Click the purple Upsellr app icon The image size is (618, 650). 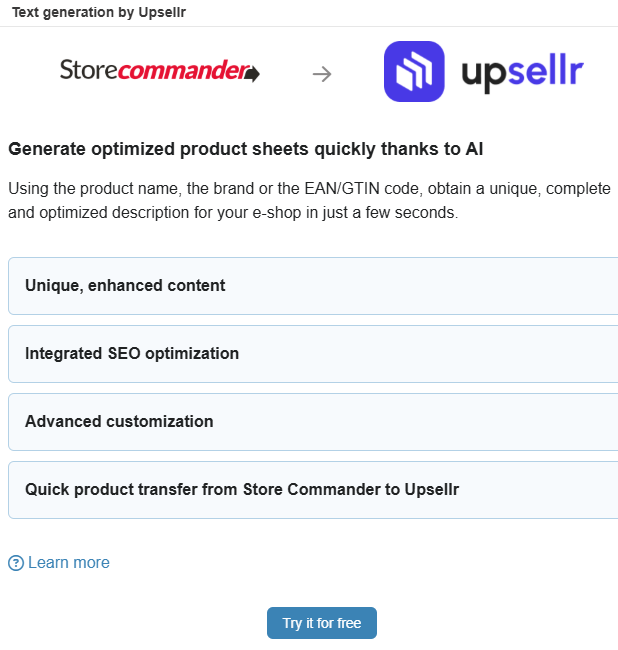[x=414, y=71]
